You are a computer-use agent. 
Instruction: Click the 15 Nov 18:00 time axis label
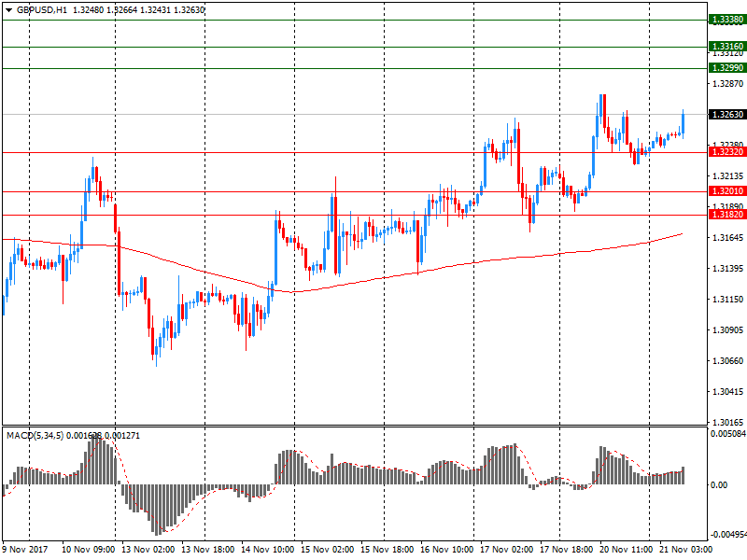tap(387, 550)
